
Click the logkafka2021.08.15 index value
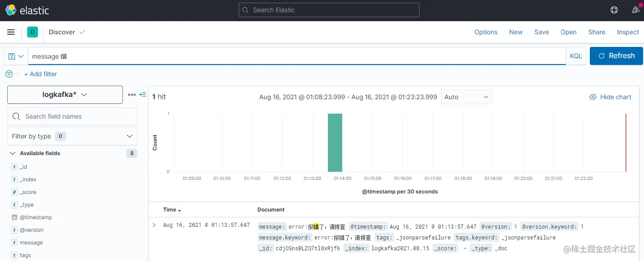(401, 248)
